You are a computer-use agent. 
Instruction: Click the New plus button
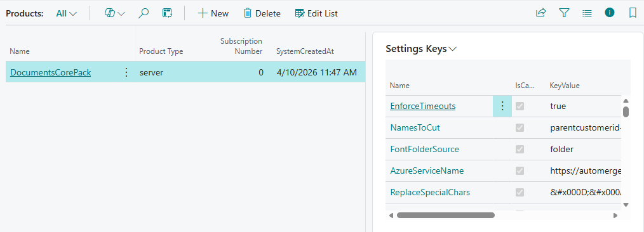213,13
